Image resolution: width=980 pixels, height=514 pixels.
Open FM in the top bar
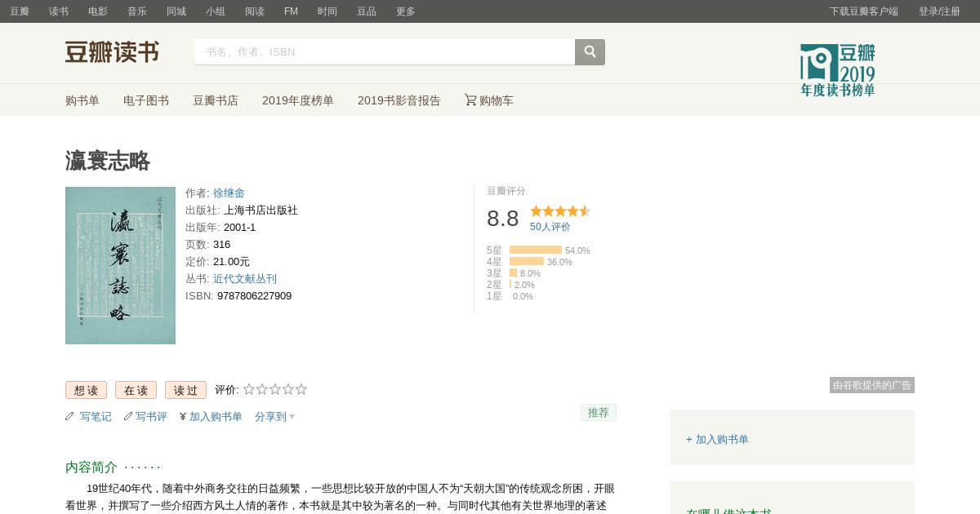coord(291,11)
